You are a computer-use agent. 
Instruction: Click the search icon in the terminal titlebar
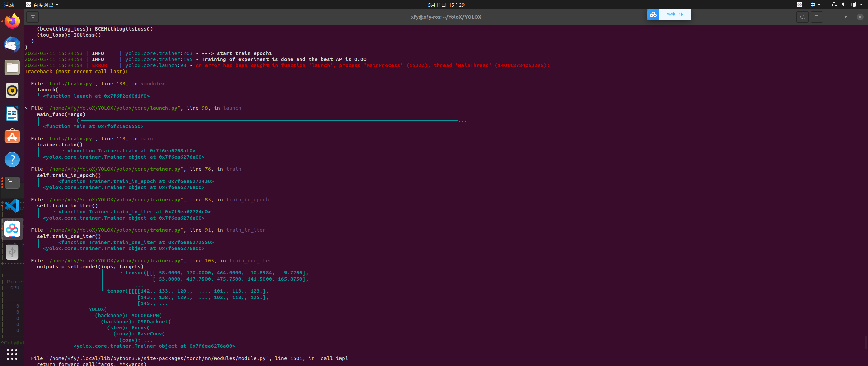tap(802, 17)
